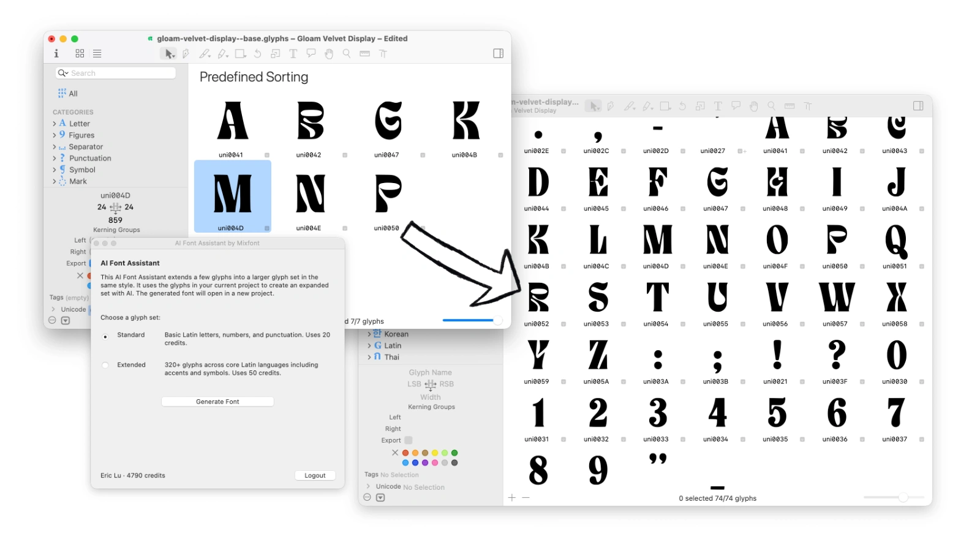980x551 pixels.
Task: Select the uni004D M glyph in base window
Action: click(232, 197)
